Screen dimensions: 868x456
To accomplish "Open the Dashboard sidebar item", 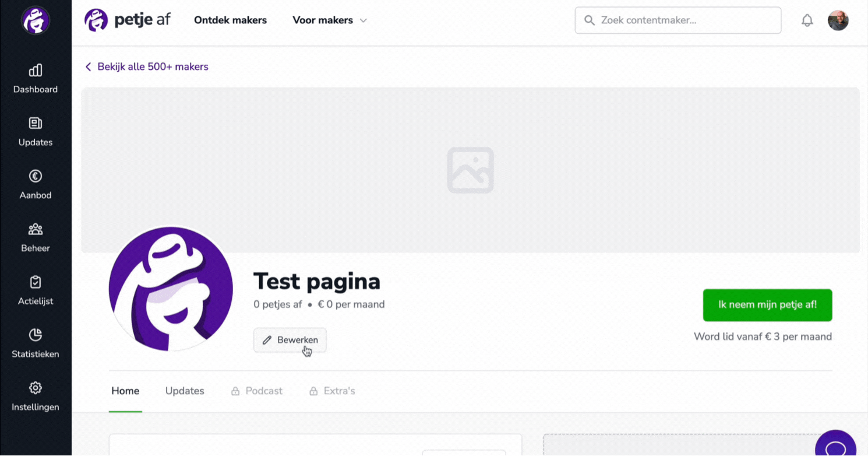I will (x=36, y=79).
